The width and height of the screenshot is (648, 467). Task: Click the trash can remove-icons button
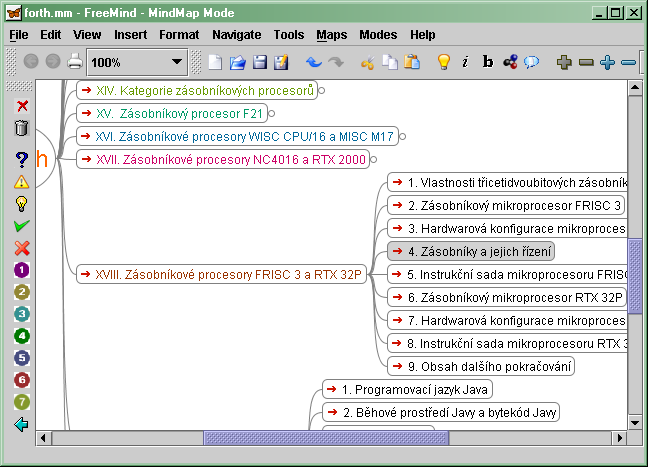tap(22, 128)
